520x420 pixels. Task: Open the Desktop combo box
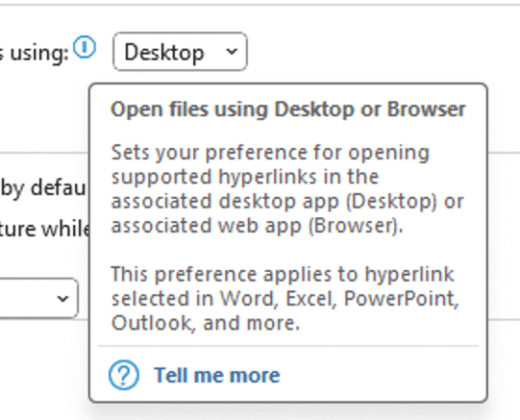[x=180, y=52]
